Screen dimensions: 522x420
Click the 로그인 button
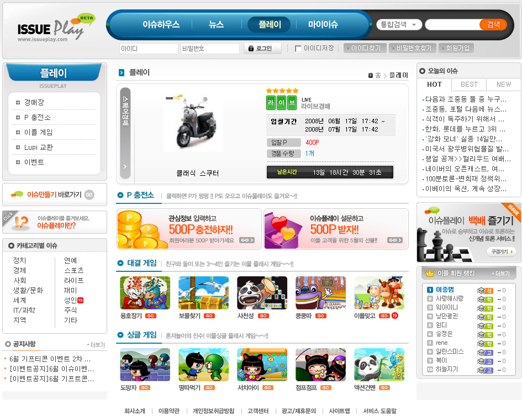coord(262,48)
